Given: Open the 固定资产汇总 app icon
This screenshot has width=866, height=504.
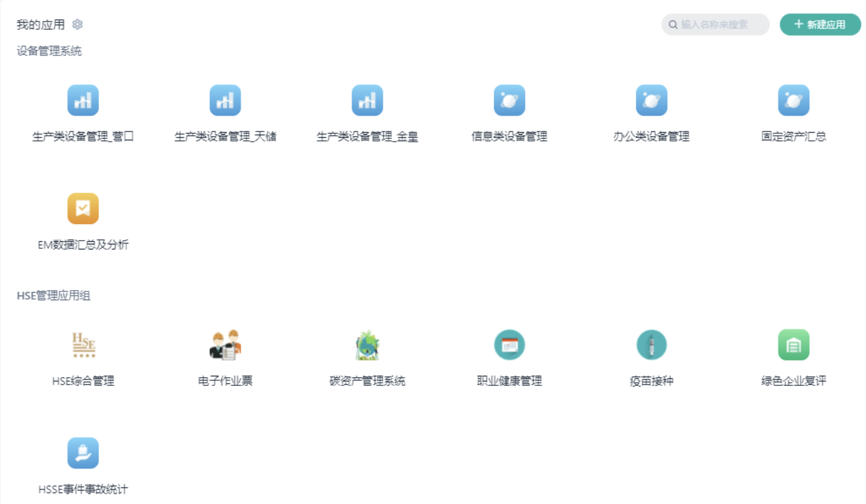Looking at the screenshot, I should tap(794, 100).
